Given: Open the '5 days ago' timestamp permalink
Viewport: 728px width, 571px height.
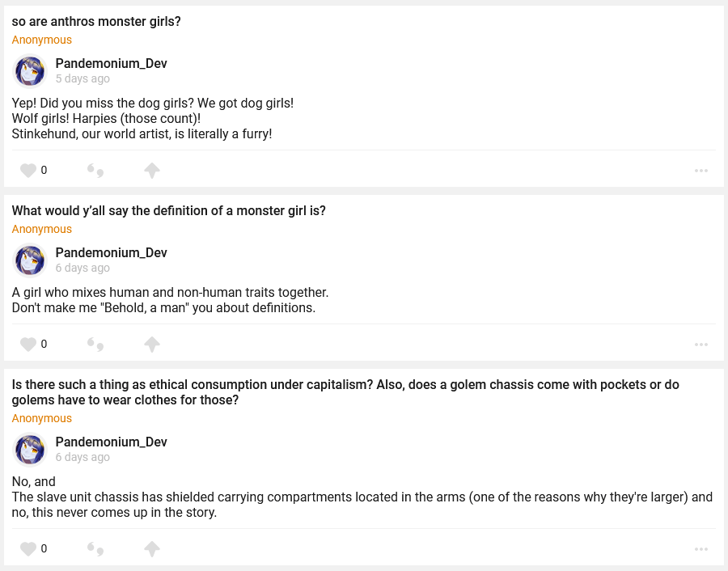Looking at the screenshot, I should point(83,79).
